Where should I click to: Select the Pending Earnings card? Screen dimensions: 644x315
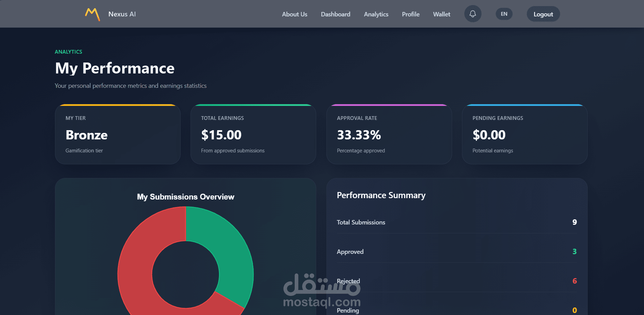pyautogui.click(x=525, y=134)
